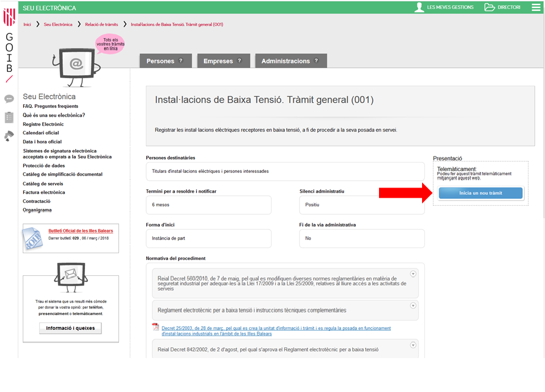Open the Administracions tab
Screen dimensions: 545x392
290,61
